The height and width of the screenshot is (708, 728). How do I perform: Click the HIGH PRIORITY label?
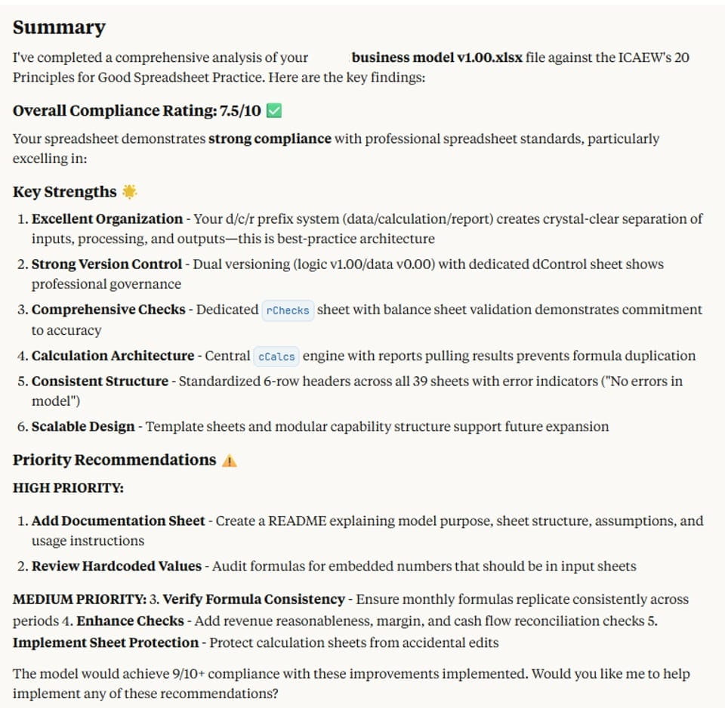click(x=68, y=488)
